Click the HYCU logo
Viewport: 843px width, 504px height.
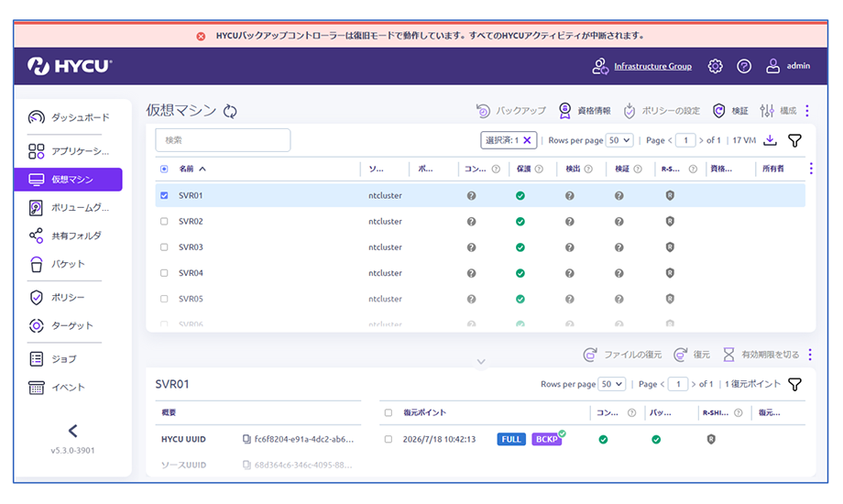pos(70,66)
